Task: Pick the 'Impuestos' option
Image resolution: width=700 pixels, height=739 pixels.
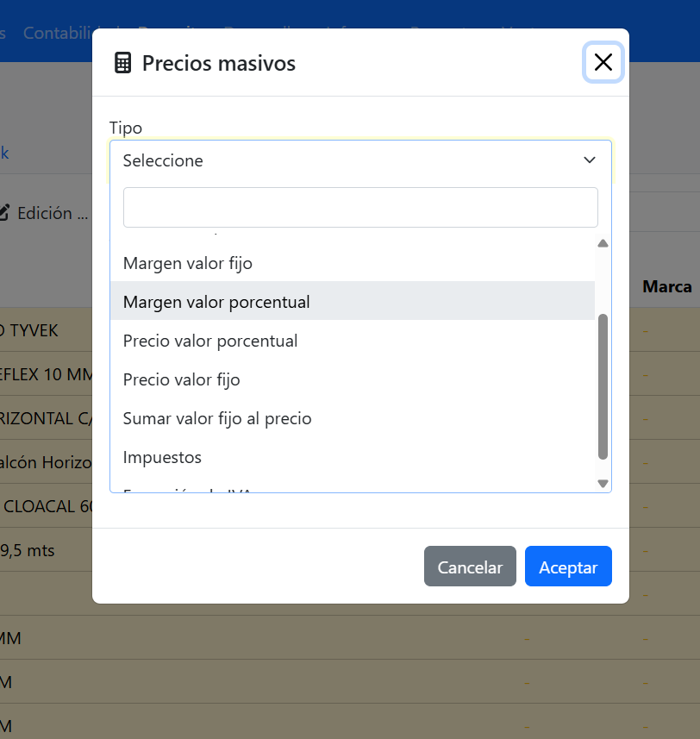Action: click(353, 457)
